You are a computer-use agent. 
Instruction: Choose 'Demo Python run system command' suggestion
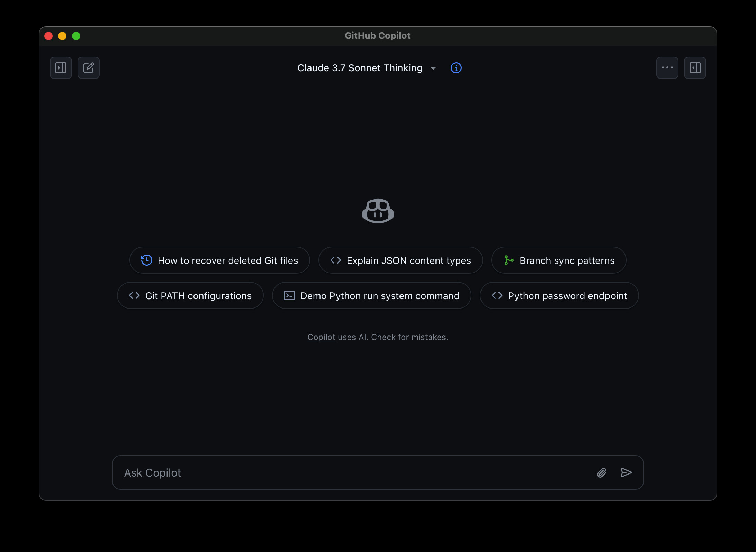[371, 295]
